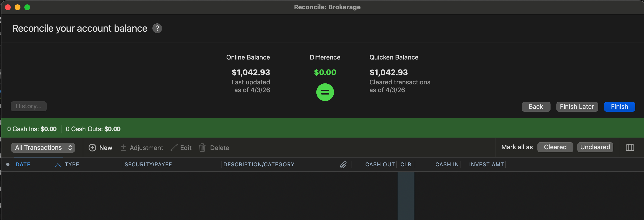Close the Reconcile: Brokerage window
Image resolution: width=644 pixels, height=220 pixels.
coord(8,7)
